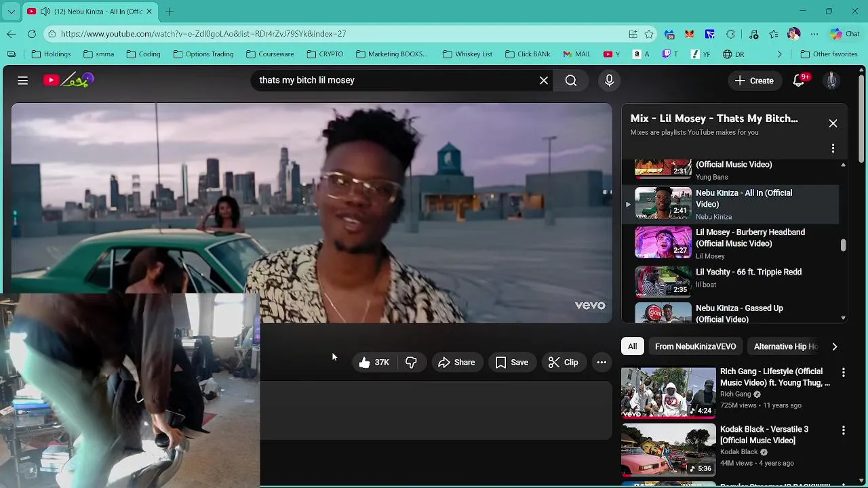This screenshot has height=488, width=868.
Task: Select the From NebuKinizaVEVO chip
Action: pos(695,346)
